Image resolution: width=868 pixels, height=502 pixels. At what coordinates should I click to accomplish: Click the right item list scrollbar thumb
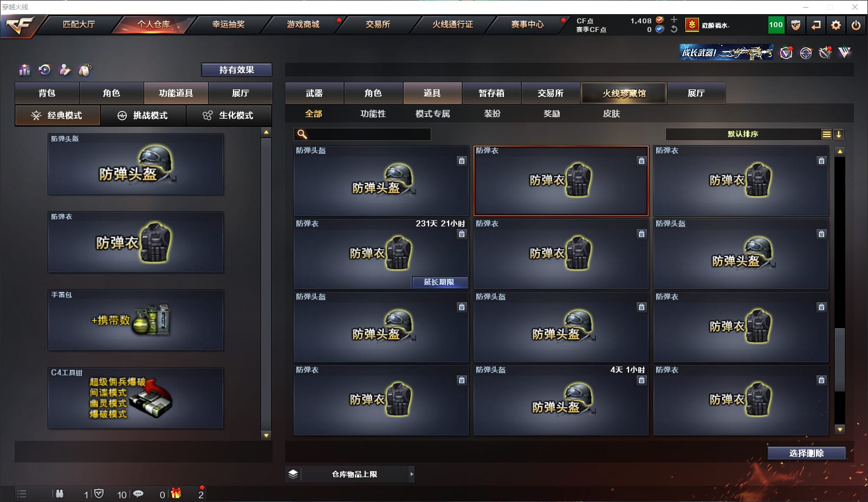click(840, 360)
